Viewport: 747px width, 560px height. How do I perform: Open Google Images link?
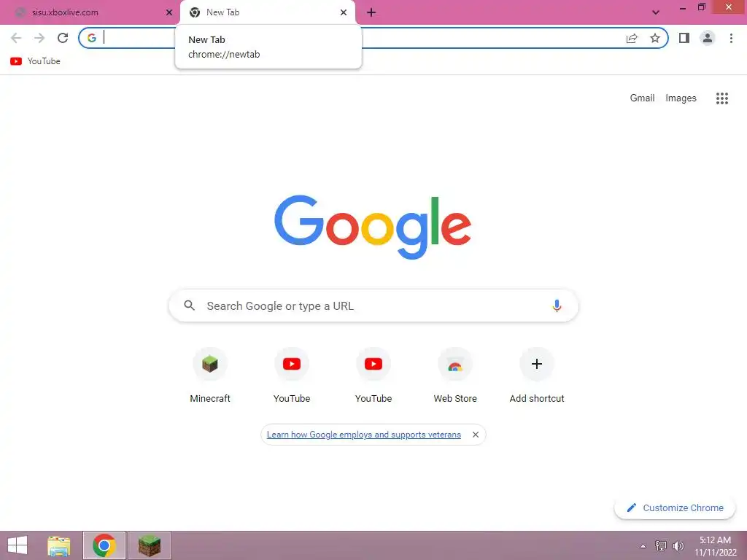point(681,98)
